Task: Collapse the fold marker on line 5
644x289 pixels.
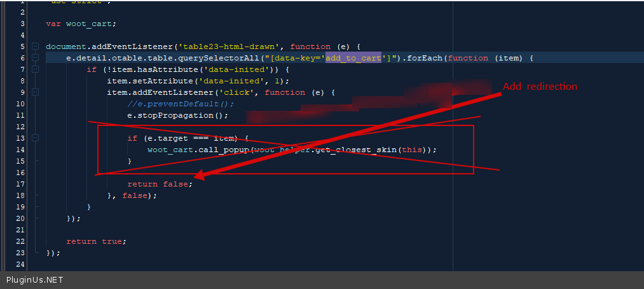Action: (34, 46)
